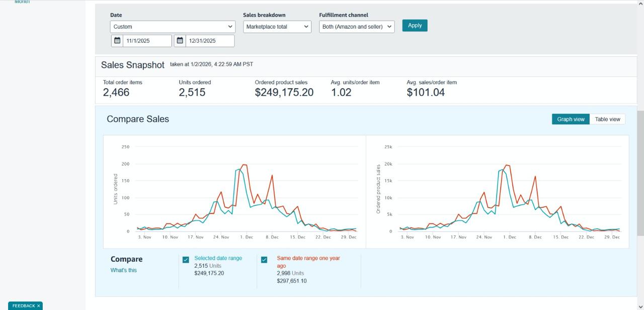Open the What's this link
644x310 pixels.
point(124,270)
